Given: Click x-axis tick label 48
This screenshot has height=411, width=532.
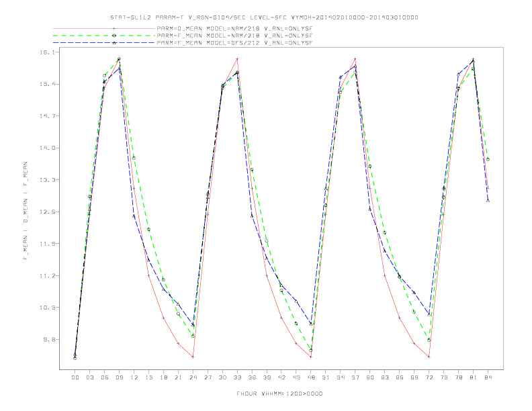Looking at the screenshot, I should pos(311,377).
